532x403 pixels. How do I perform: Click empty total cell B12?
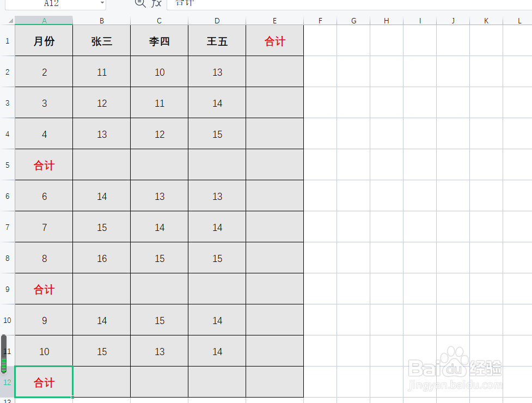click(x=101, y=382)
